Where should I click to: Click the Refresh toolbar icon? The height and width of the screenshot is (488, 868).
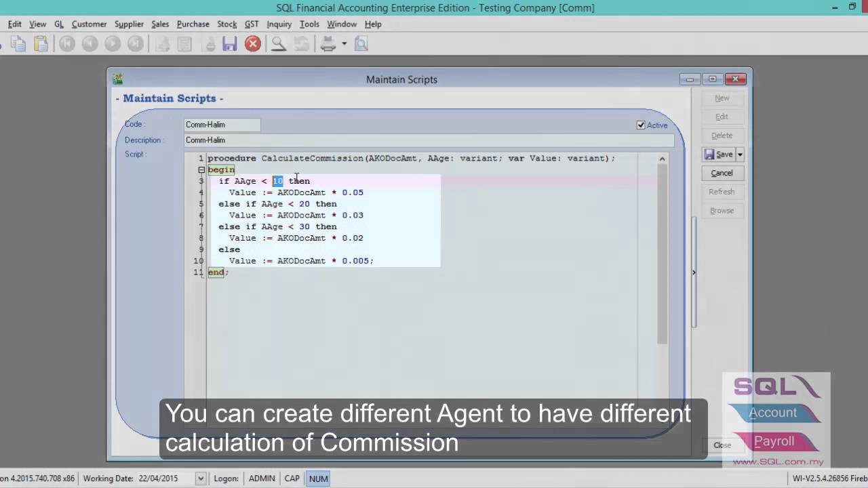(301, 44)
